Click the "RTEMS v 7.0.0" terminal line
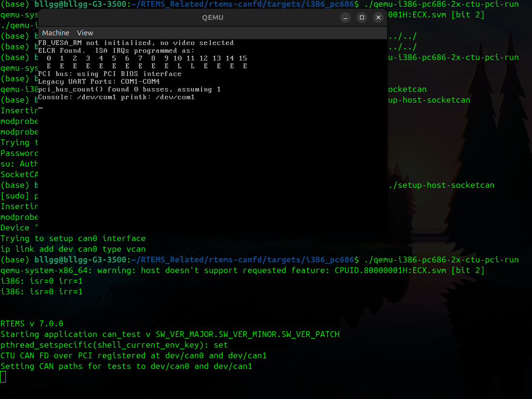Viewport: 532px width, 399px height. coord(32,323)
